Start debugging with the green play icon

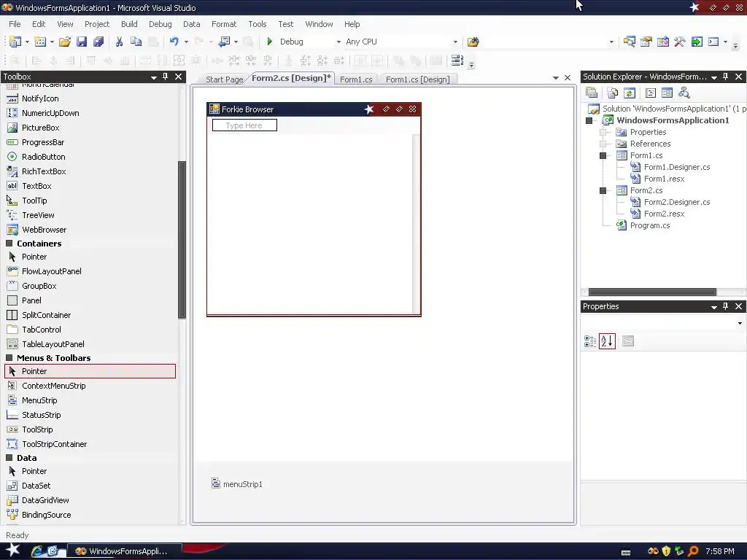(x=270, y=42)
